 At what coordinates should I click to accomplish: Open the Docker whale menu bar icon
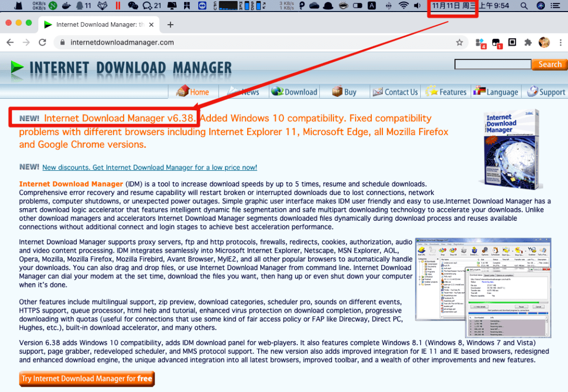[x=66, y=5]
